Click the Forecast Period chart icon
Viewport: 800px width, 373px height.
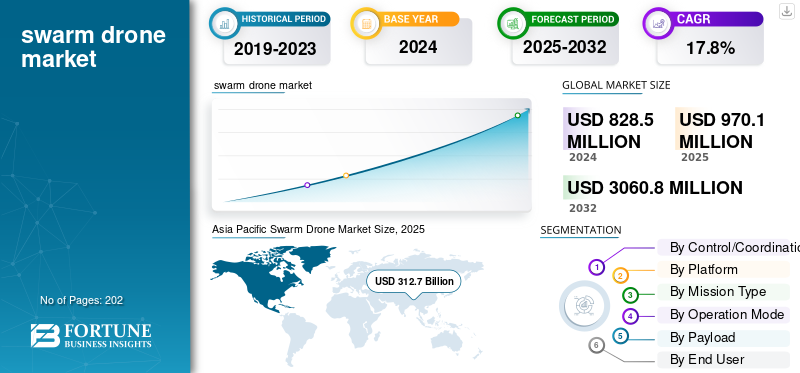[x=513, y=23]
